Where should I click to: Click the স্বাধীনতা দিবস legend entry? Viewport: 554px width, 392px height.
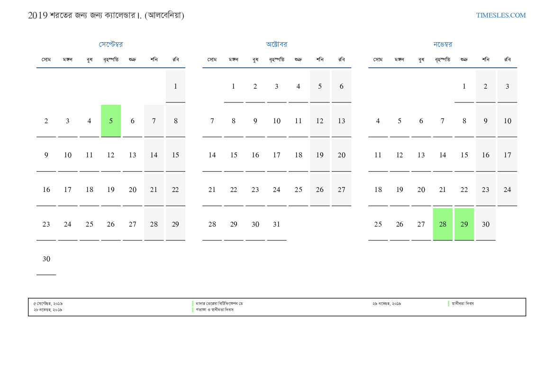[x=463, y=303]
